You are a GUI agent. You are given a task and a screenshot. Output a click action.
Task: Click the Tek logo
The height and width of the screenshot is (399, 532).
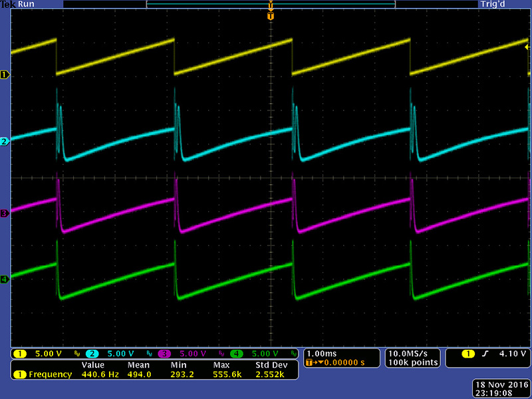(x=8, y=4)
